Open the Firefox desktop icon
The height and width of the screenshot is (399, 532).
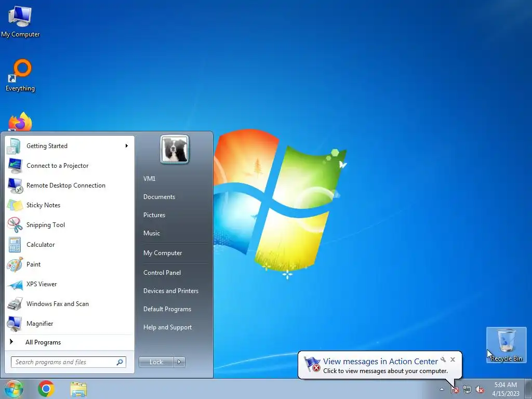coord(20,122)
